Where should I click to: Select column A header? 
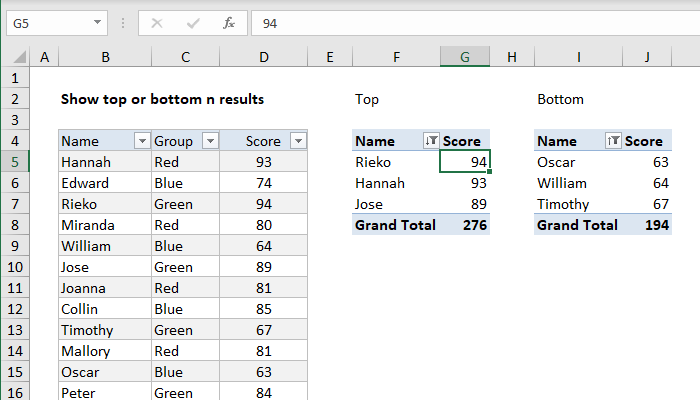(44, 57)
